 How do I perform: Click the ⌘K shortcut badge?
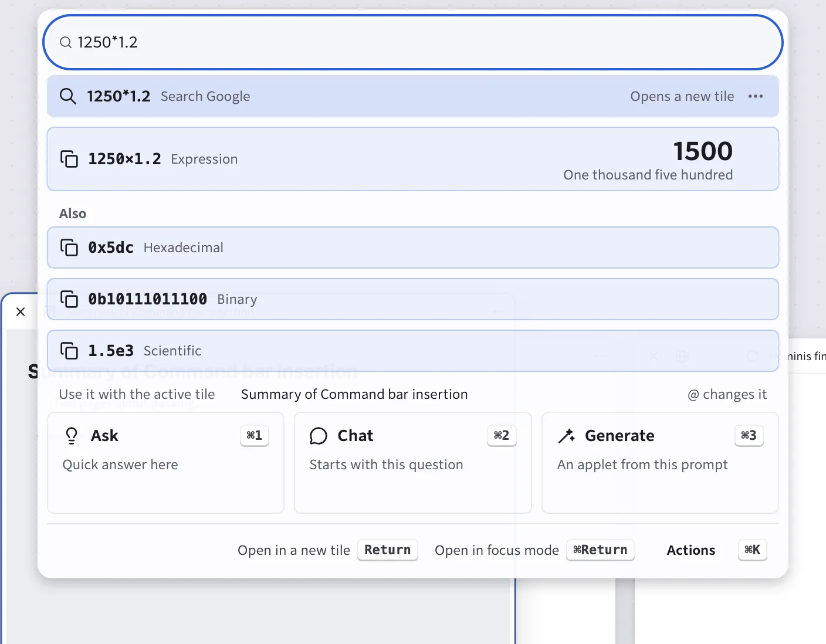point(753,550)
